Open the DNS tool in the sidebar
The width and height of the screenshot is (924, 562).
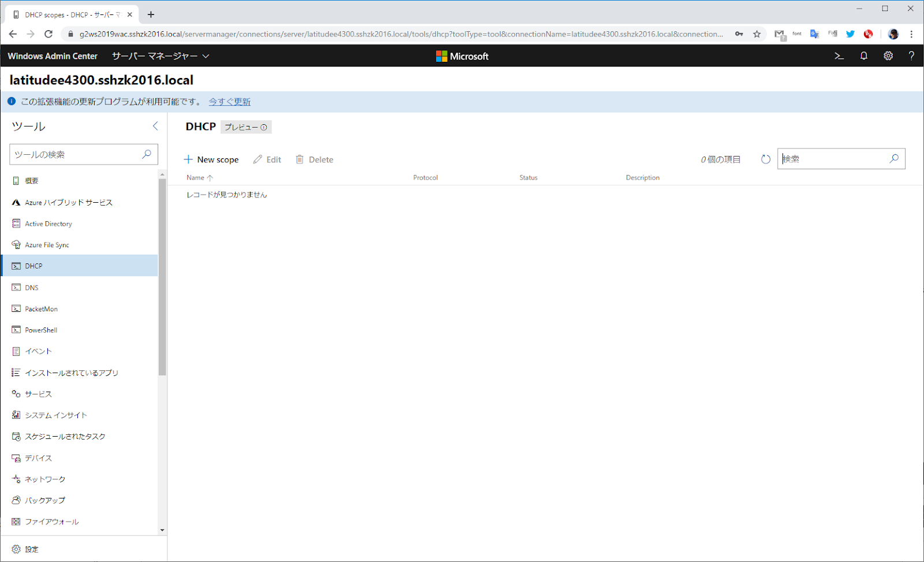click(32, 287)
